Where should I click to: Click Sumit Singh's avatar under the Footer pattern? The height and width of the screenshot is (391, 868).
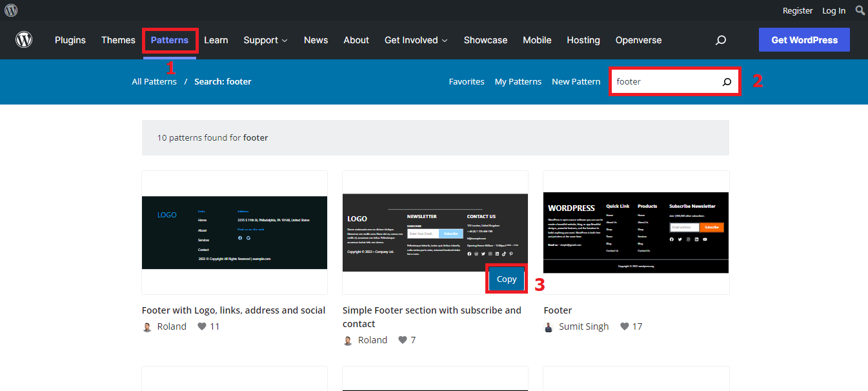point(548,326)
